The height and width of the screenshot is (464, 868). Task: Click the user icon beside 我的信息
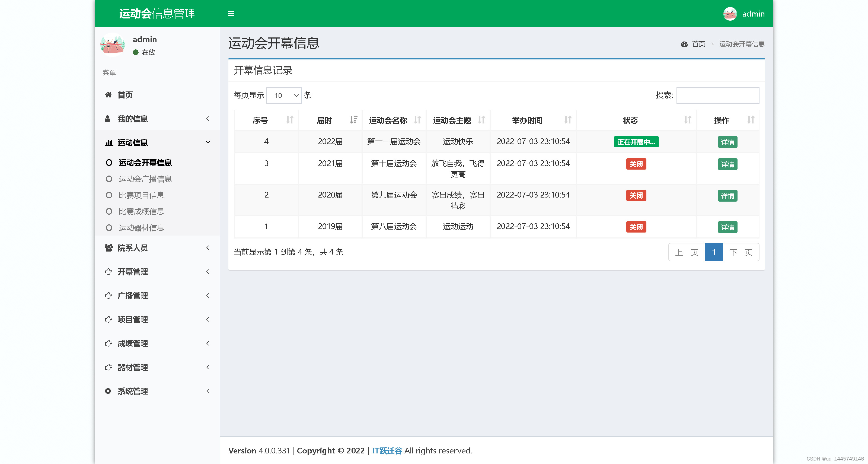pos(107,119)
